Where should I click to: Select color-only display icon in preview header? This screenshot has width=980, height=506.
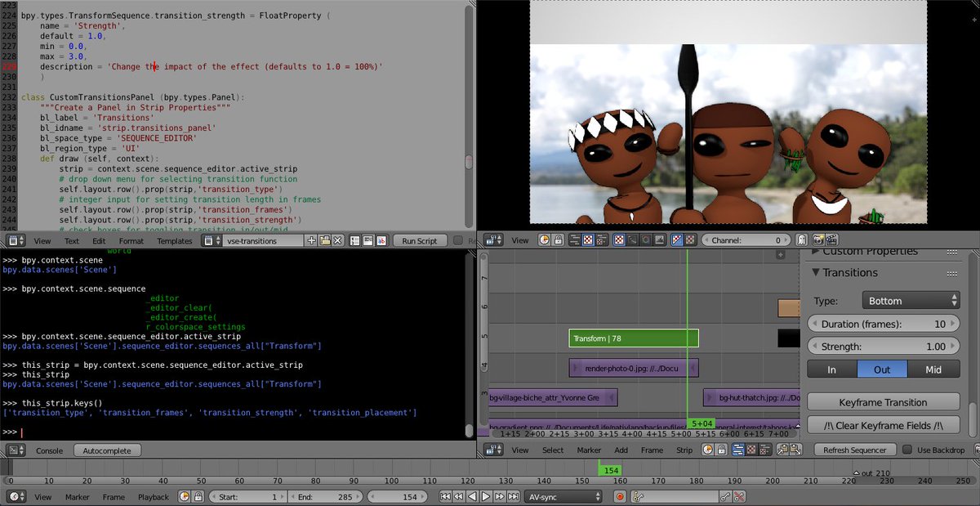pos(690,240)
